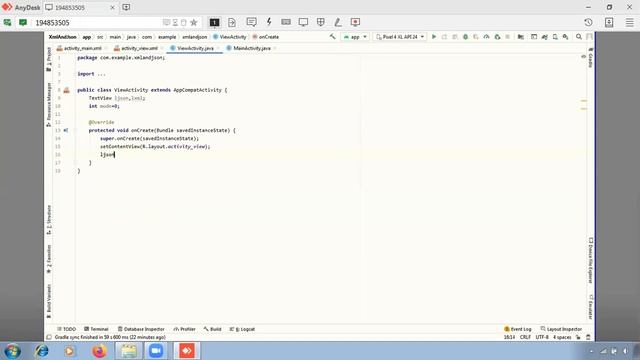640x360 pixels.
Task: Expand the folded import statement
Action: 101,74
